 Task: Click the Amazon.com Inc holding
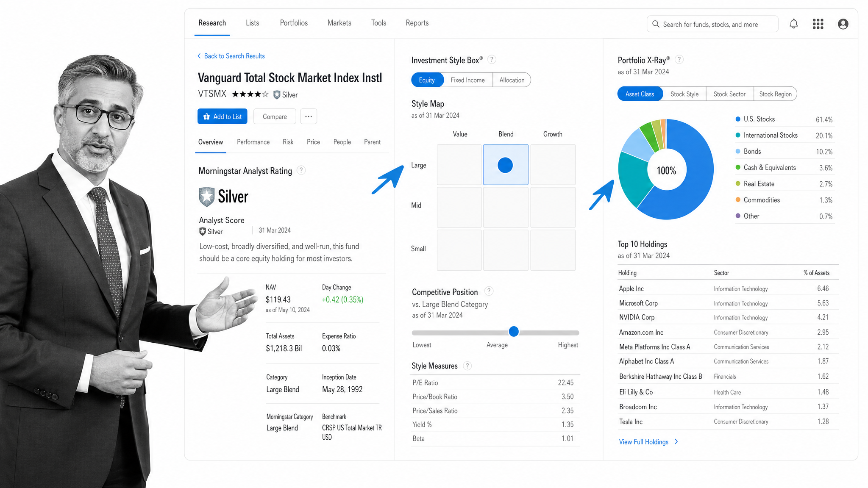(x=641, y=333)
